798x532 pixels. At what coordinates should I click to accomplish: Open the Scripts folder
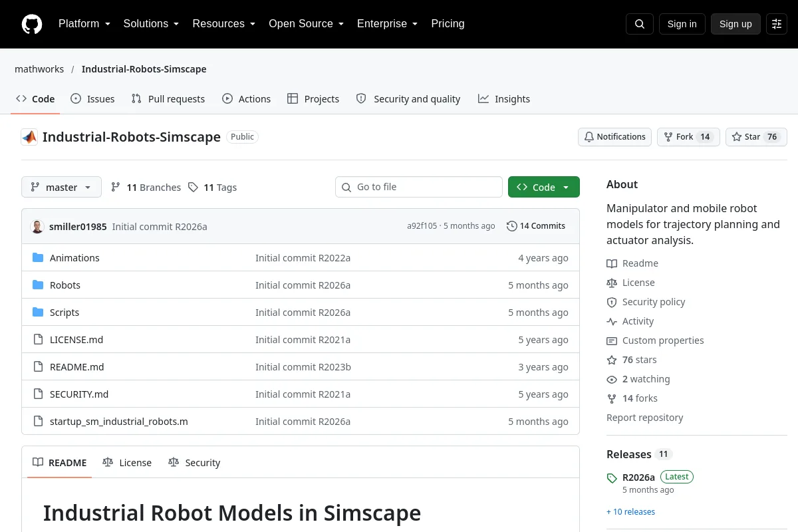(x=65, y=313)
